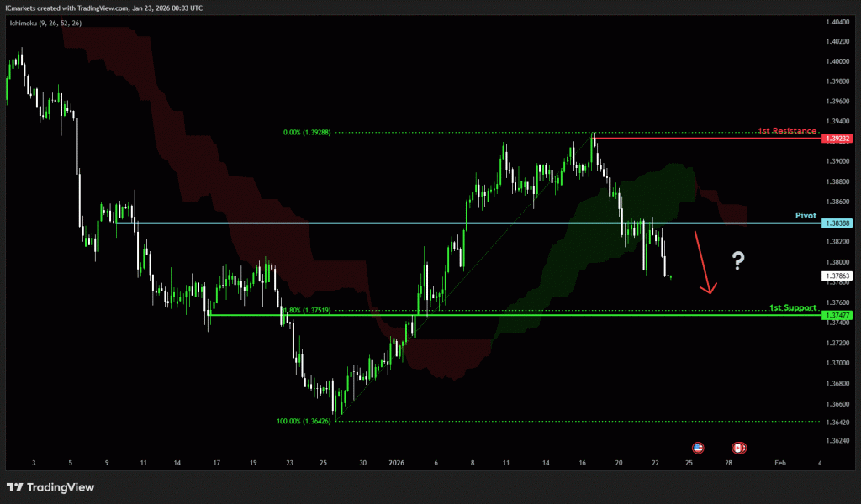Select the current price label 1.37863
861x504 pixels.
click(838, 276)
